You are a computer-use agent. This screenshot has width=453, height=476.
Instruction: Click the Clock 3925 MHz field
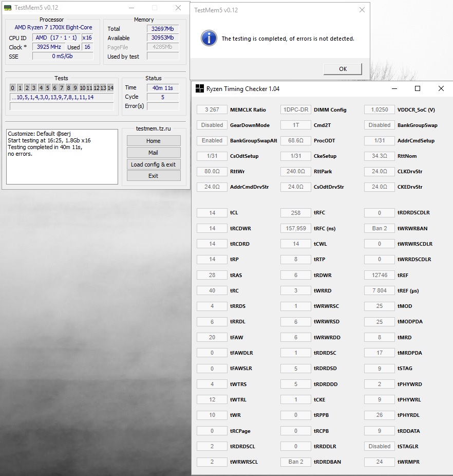coord(49,47)
